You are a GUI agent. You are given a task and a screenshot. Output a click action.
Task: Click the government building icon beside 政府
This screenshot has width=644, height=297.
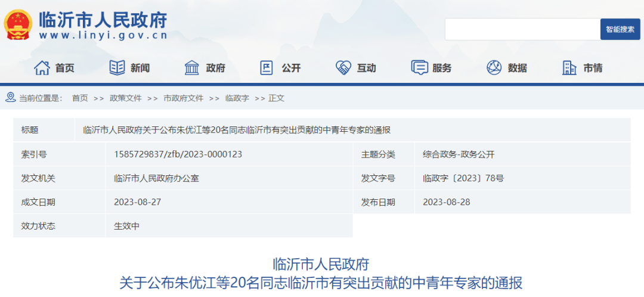coord(192,68)
